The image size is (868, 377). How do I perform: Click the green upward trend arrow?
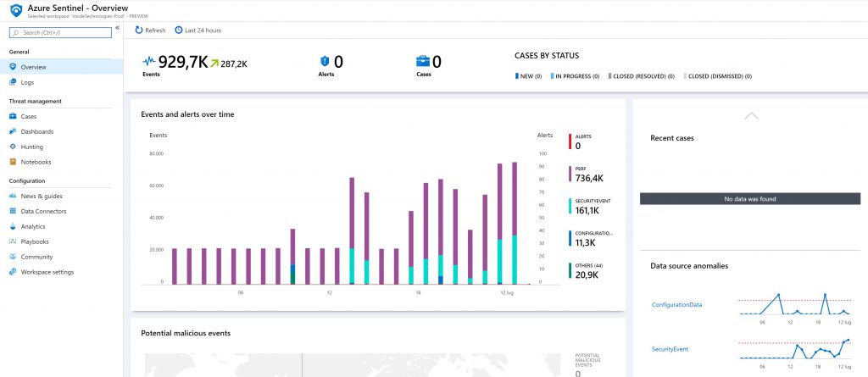(x=214, y=63)
